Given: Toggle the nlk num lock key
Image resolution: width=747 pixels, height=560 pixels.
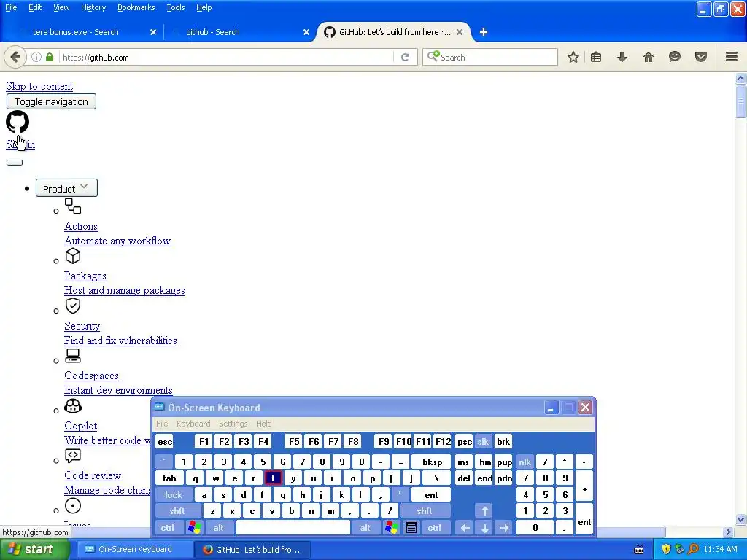Looking at the screenshot, I should click(x=525, y=462).
